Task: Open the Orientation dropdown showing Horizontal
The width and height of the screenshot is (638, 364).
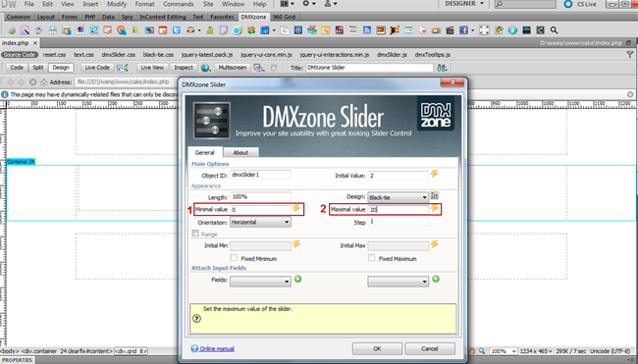Action: (260, 222)
